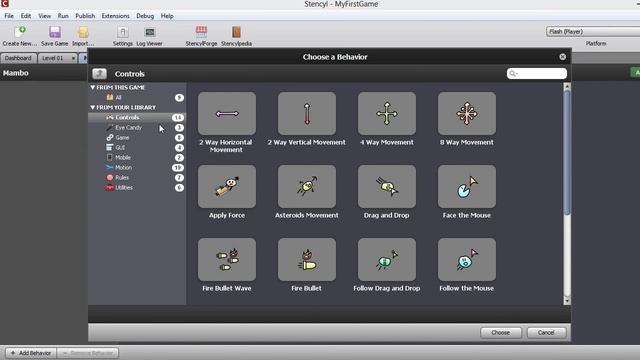
Task: Click the behavior list scrollbar thumb
Action: [567, 152]
